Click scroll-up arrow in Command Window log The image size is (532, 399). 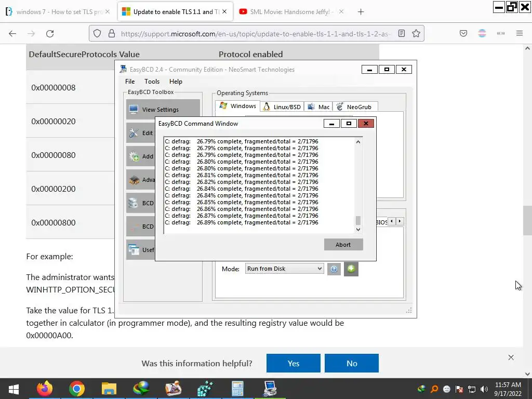pyautogui.click(x=358, y=142)
